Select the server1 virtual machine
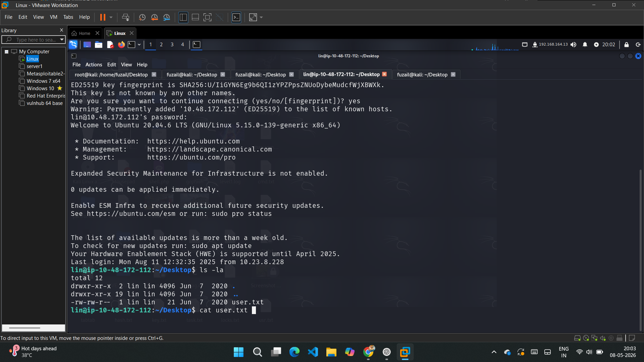 coord(35,66)
